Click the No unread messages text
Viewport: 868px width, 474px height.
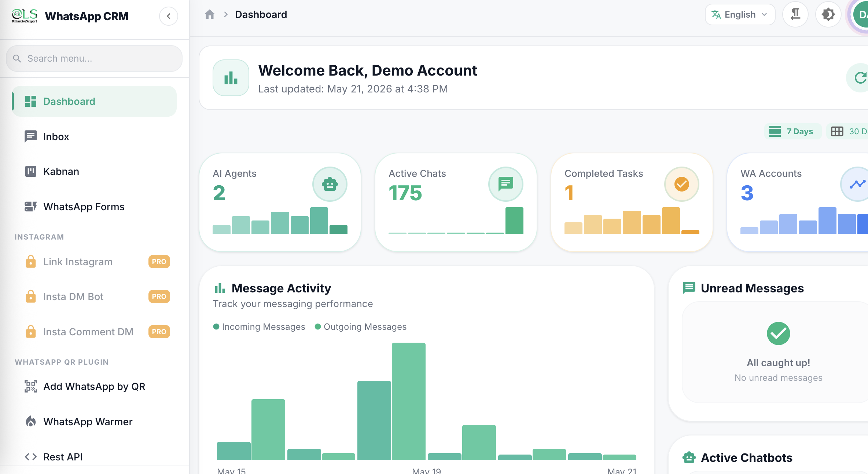coord(779,378)
